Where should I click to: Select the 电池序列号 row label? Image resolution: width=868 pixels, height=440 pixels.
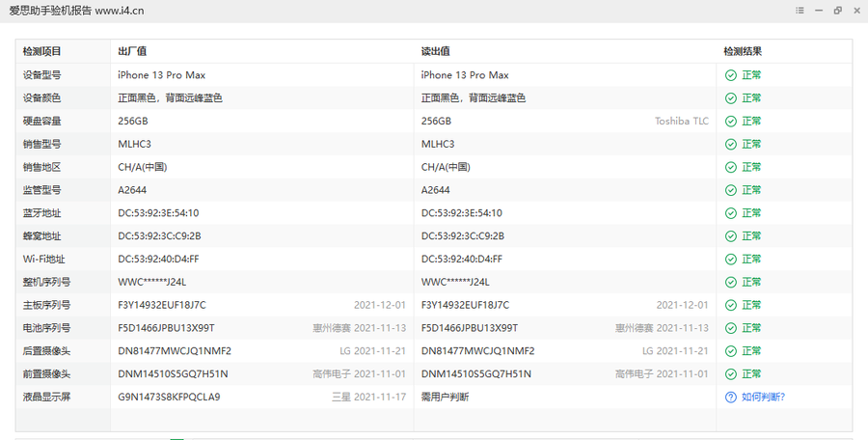tap(46, 328)
